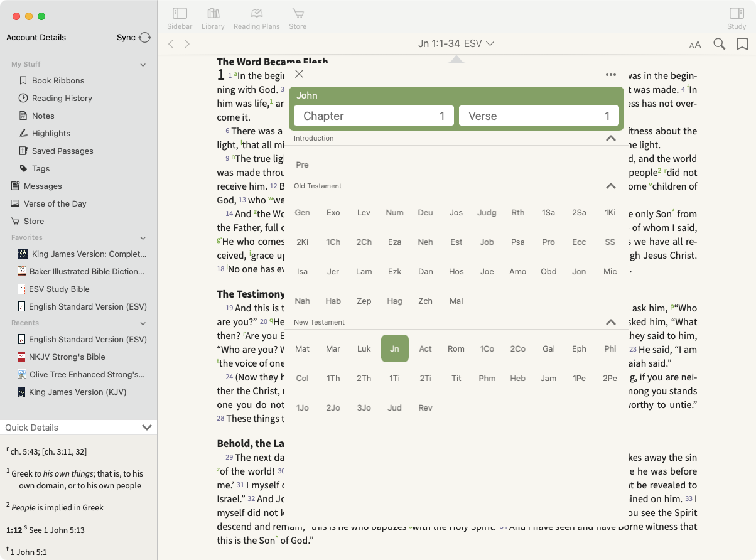Collapse the Recents section

[x=143, y=323]
